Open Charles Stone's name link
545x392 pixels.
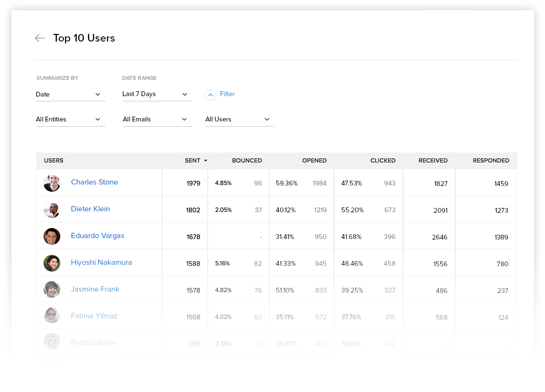coord(94,182)
